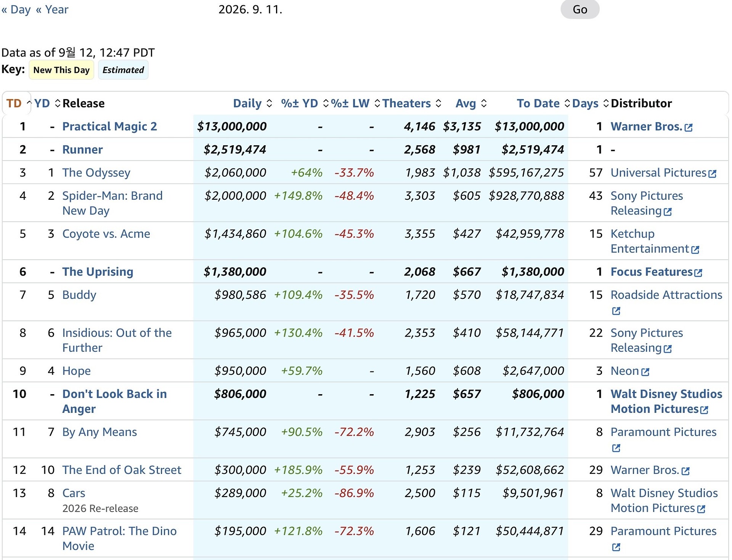Viewport: 732px width, 560px height.
Task: Sort by YD rank column
Action: (x=42, y=103)
